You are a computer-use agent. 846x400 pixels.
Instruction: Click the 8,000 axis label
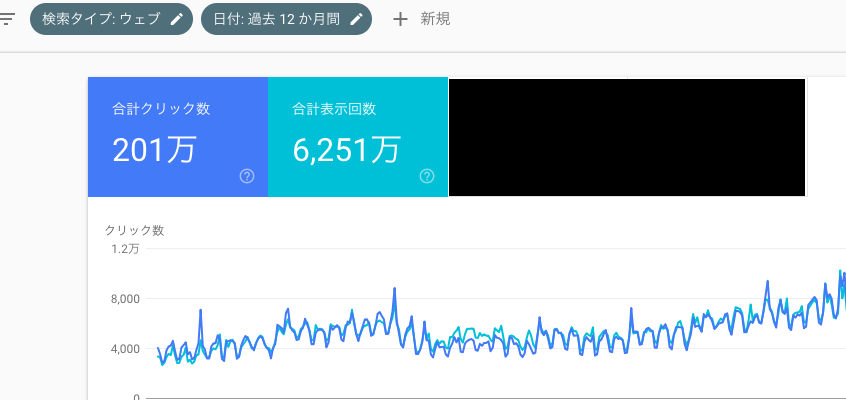coord(126,299)
